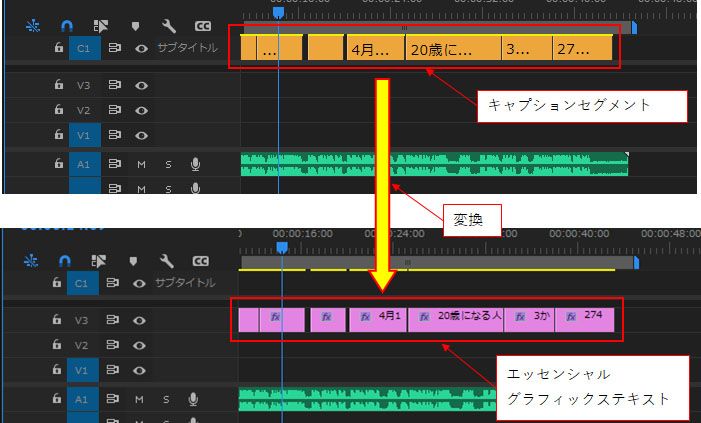
Task: Select caption segment '3...' in upper timeline
Action: pos(527,48)
